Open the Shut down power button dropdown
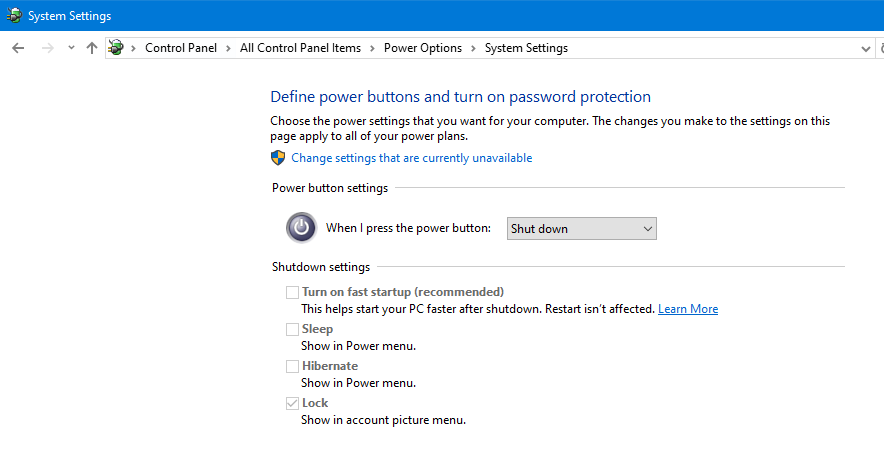Screen dimensions: 884x457 click(x=582, y=229)
